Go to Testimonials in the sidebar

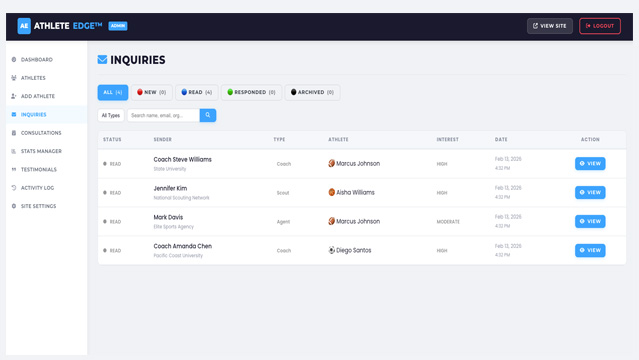pos(46,170)
